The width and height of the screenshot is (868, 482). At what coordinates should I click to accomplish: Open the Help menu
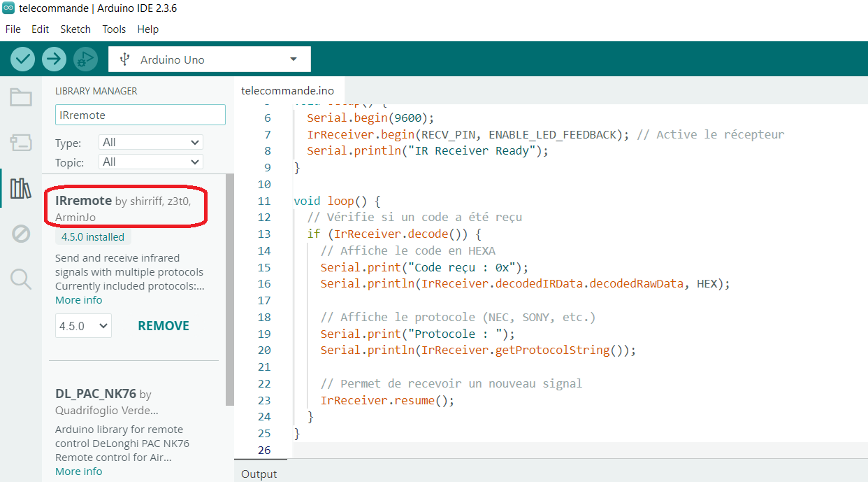(x=148, y=29)
